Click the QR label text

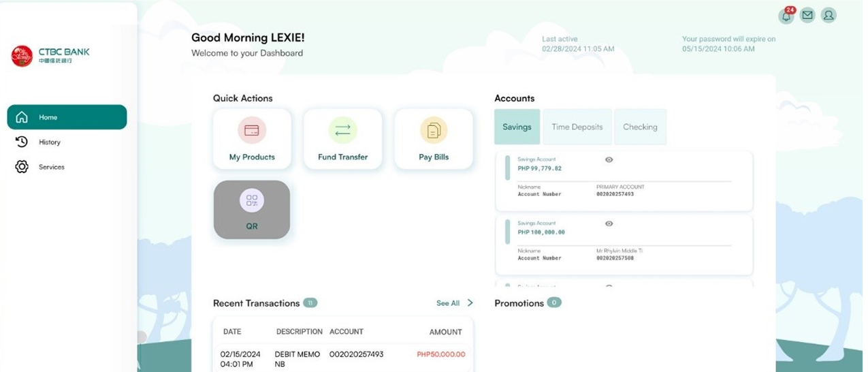pyautogui.click(x=252, y=226)
